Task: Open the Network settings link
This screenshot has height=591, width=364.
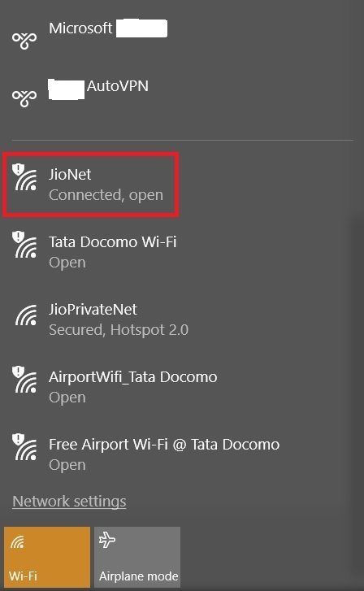Action: point(69,502)
